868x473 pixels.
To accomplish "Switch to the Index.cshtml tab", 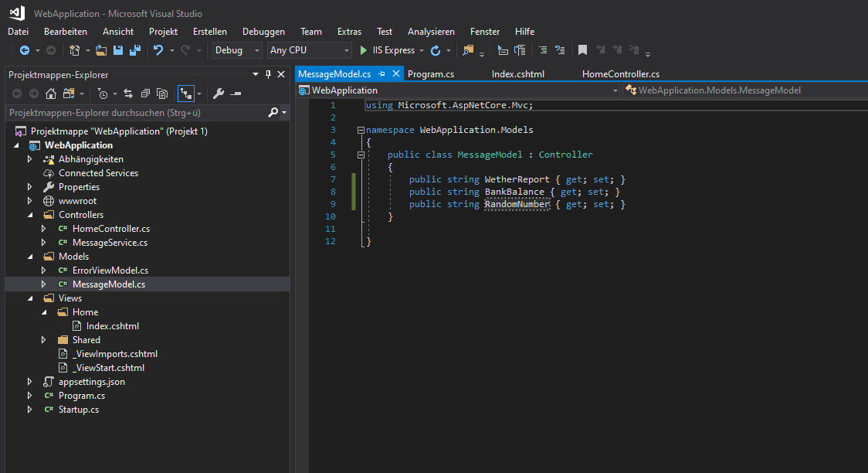I will [x=518, y=73].
